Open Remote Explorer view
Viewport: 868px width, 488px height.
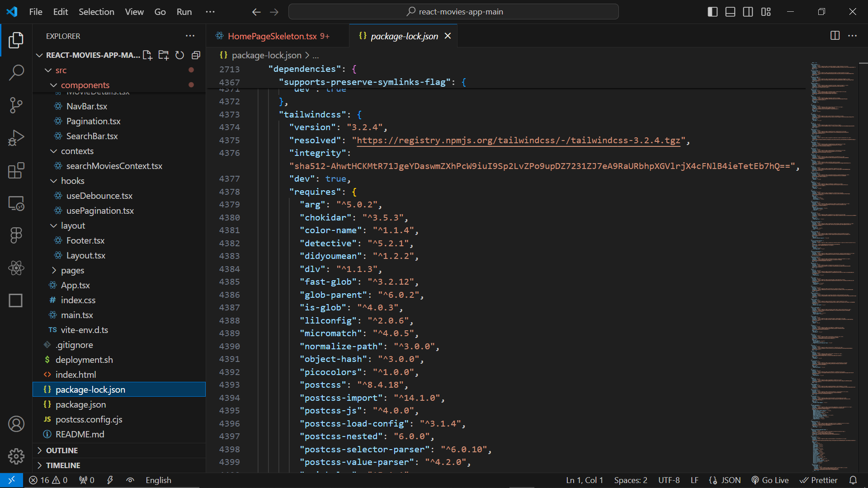(16, 203)
